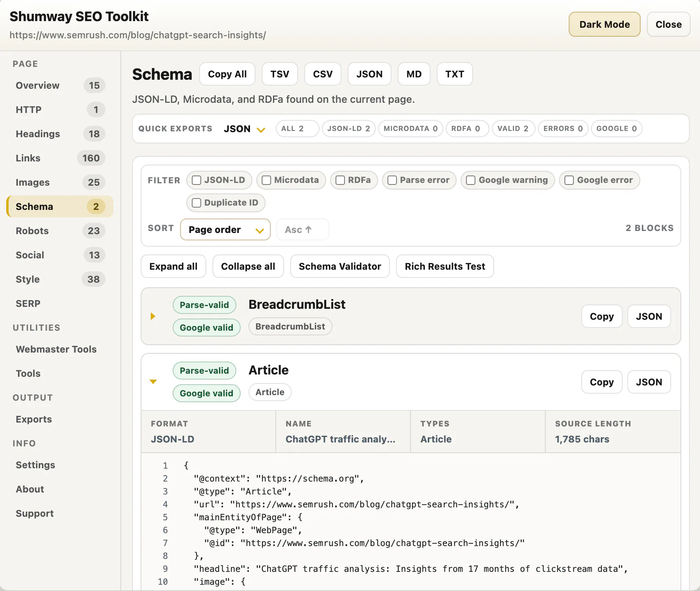Open the Images section
This screenshot has width=700, height=591.
coord(60,183)
